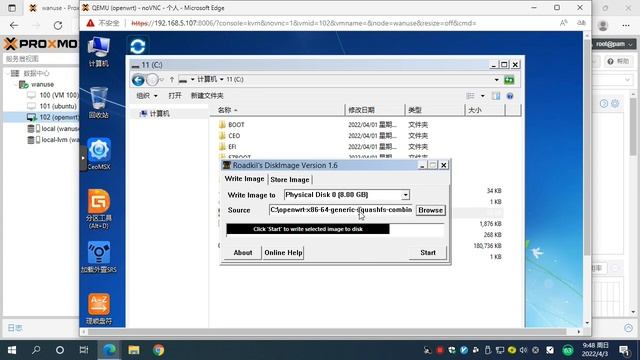Browse for a source image file
This screenshot has width=640, height=360.
click(x=430, y=210)
